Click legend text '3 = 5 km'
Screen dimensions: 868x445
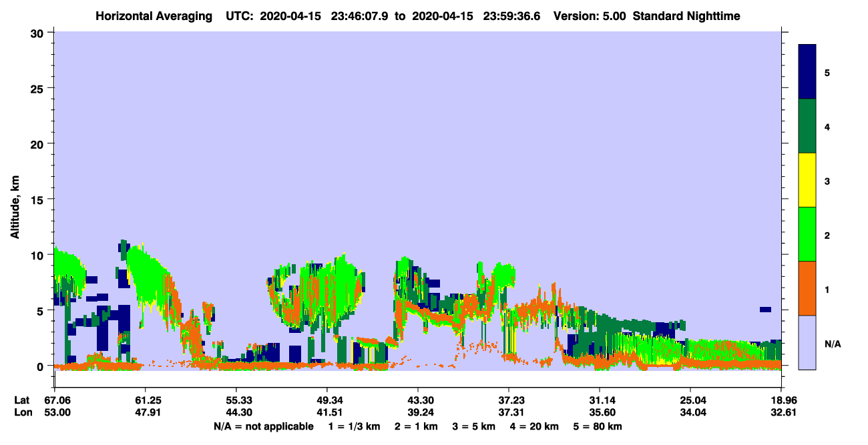click(x=474, y=426)
